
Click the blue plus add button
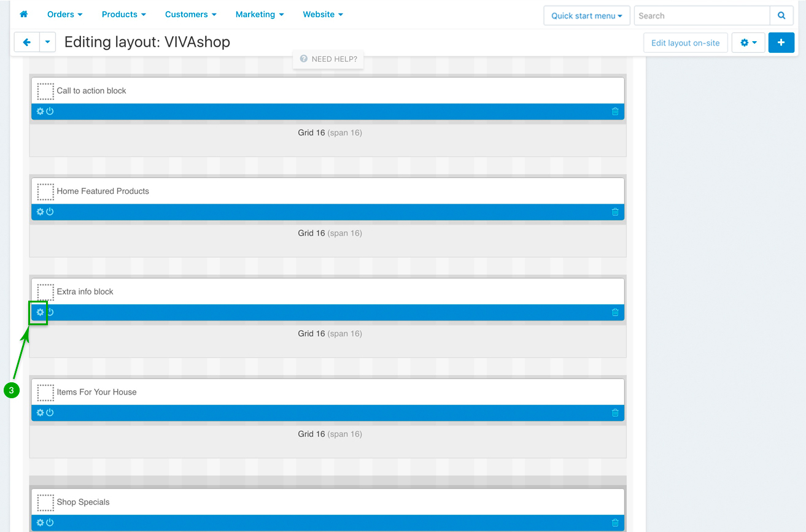click(x=781, y=43)
